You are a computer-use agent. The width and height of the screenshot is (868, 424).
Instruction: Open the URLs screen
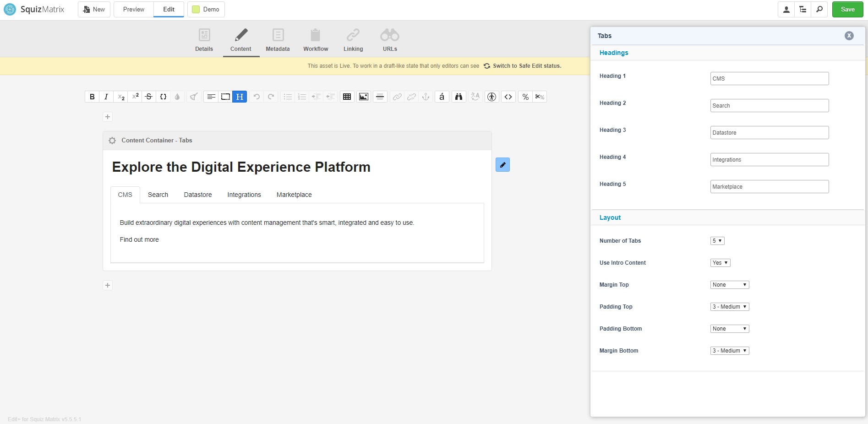tap(390, 40)
